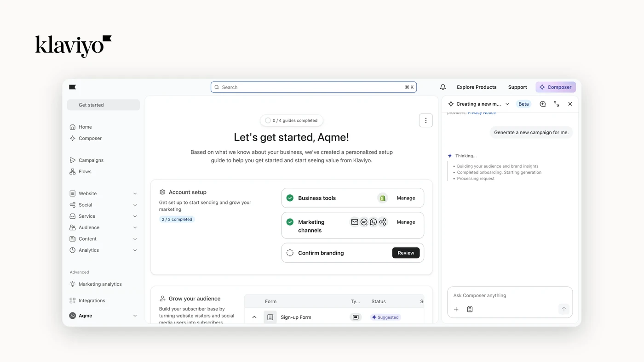Open the Privacy Notice link
The image size is (644, 362).
pyautogui.click(x=482, y=113)
